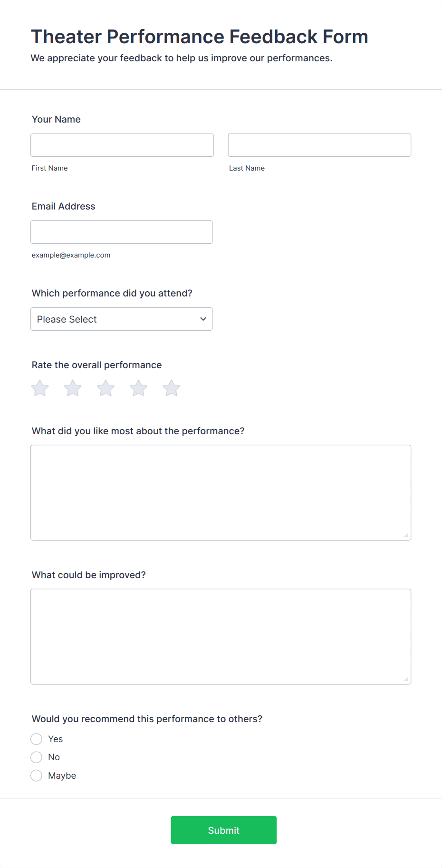Image resolution: width=442 pixels, height=868 pixels.
Task: Choose the third rating star
Action: click(106, 388)
